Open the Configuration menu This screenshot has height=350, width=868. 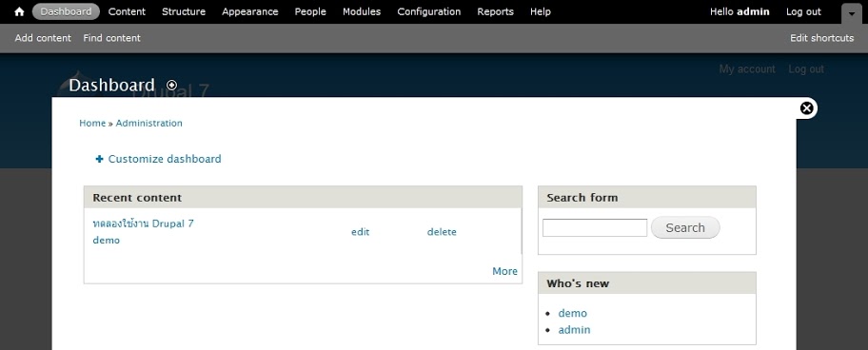[429, 11]
